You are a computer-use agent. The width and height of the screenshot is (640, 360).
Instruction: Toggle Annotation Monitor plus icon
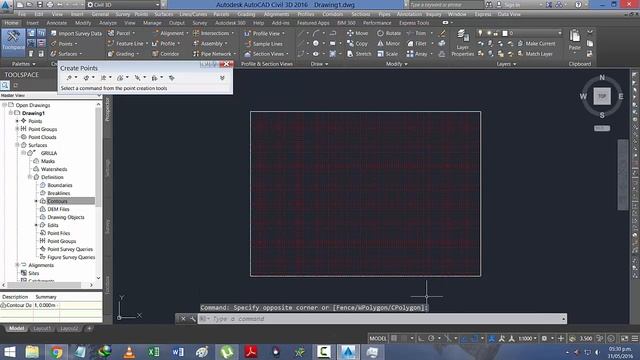click(561, 338)
